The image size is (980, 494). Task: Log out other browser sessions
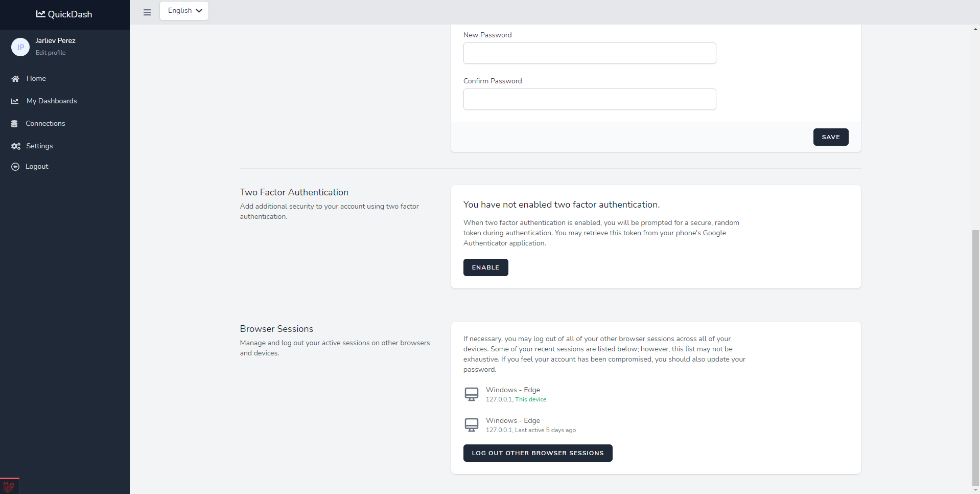pyautogui.click(x=538, y=453)
